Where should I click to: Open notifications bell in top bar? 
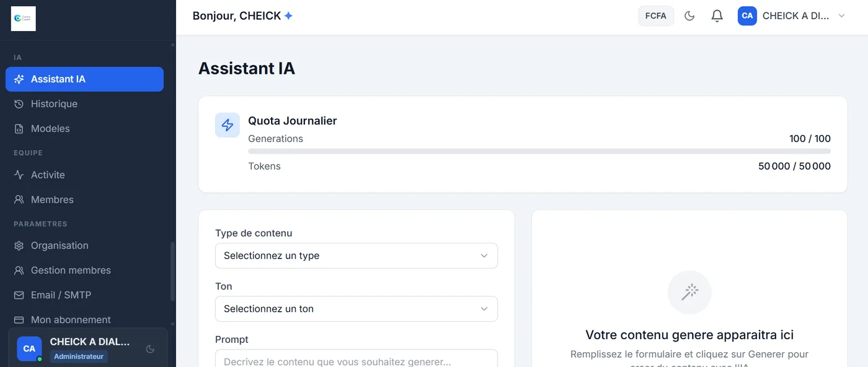[717, 16]
